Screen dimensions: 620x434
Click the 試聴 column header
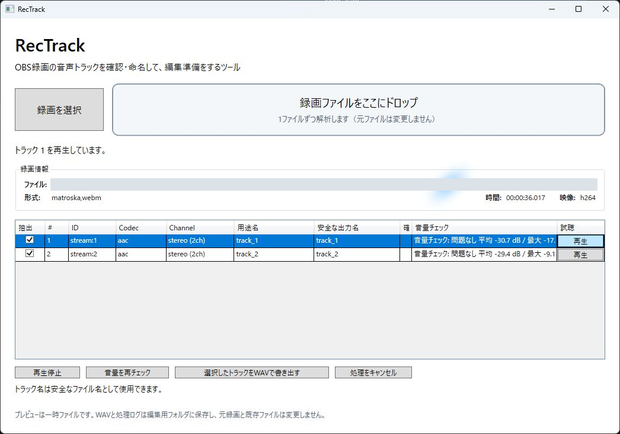click(580, 228)
